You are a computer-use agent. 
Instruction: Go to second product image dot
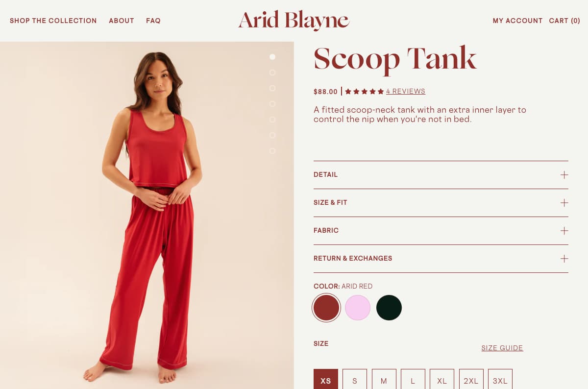(272, 73)
